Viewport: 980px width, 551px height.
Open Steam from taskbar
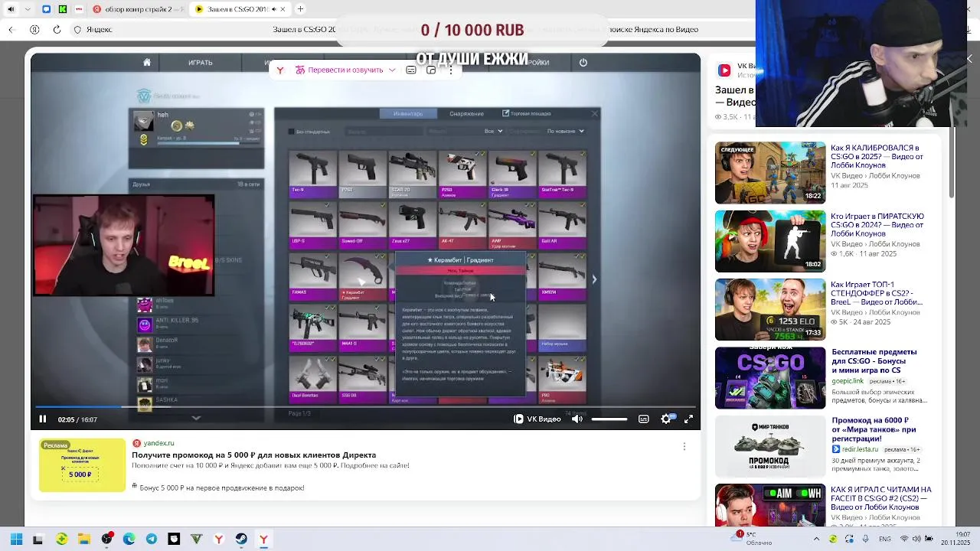(241, 540)
